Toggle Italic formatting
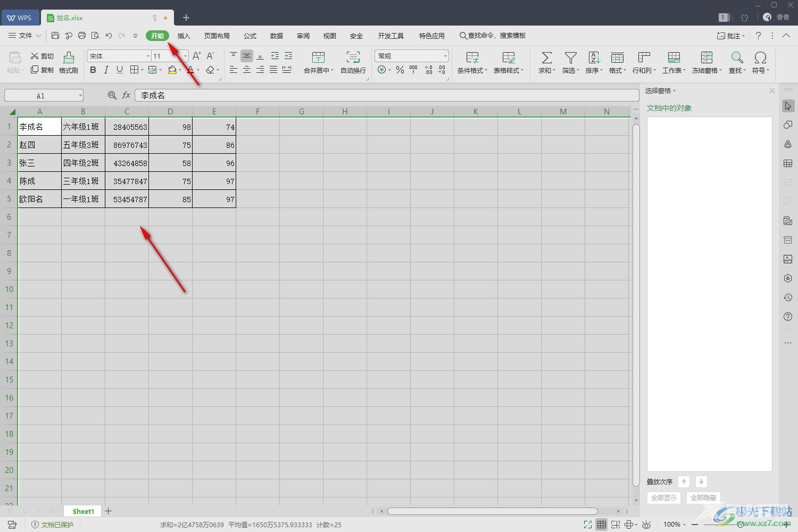 point(106,70)
